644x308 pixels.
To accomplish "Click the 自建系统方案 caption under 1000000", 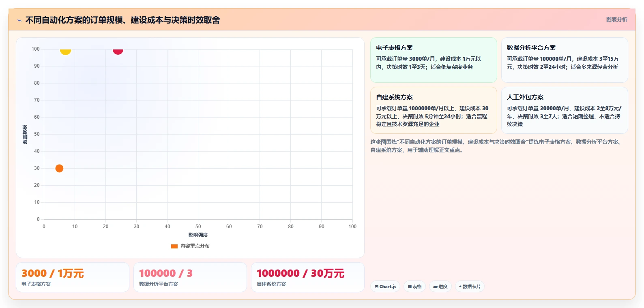I will tap(271, 284).
